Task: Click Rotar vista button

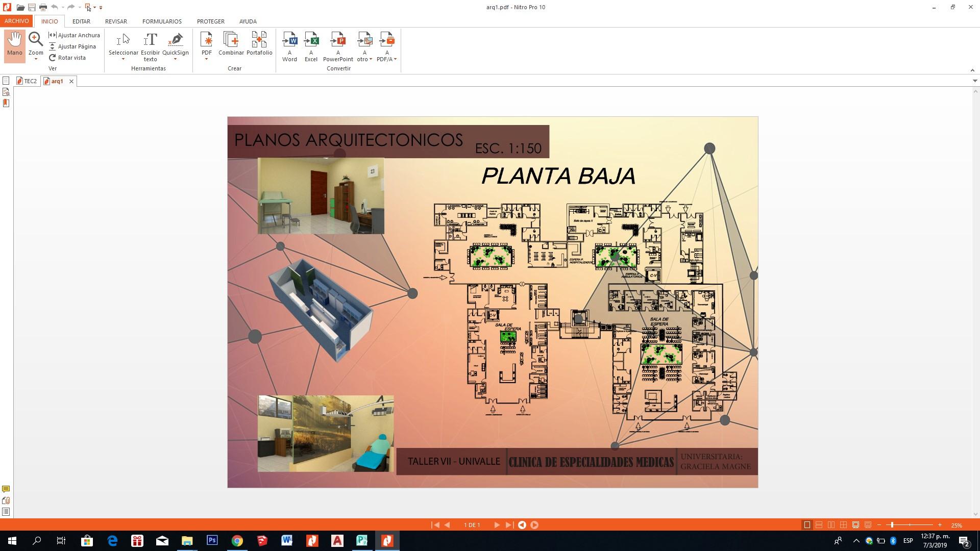Action: [x=68, y=58]
